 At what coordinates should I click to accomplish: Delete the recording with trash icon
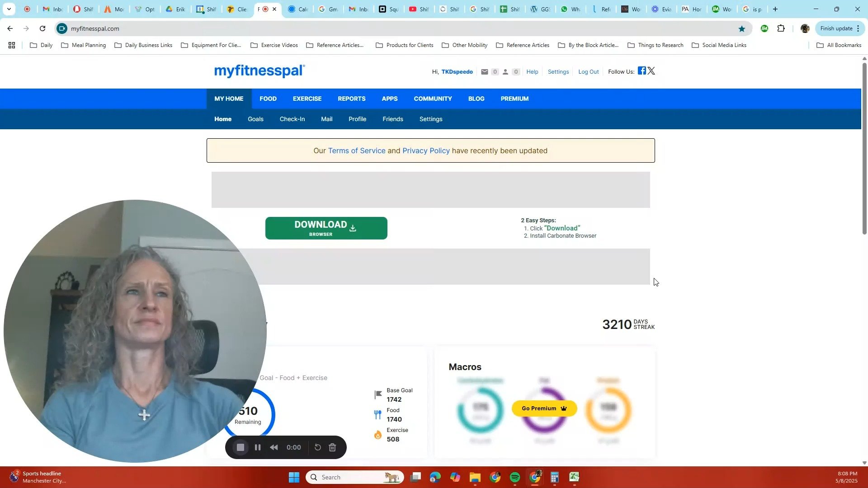(x=332, y=447)
